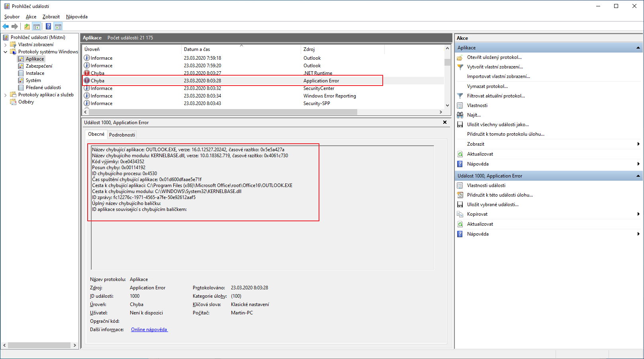Sort the list by the Úroveň column
The image size is (644, 359).
(x=131, y=49)
